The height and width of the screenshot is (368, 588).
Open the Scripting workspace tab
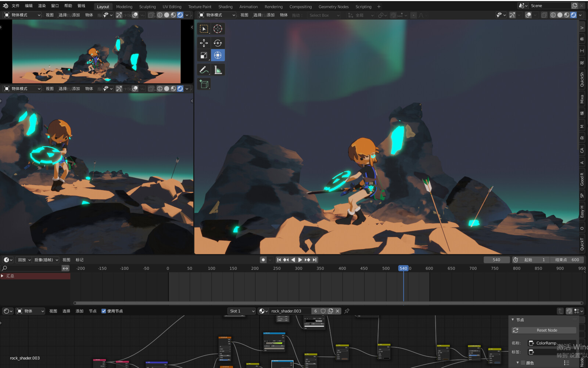pos(363,7)
